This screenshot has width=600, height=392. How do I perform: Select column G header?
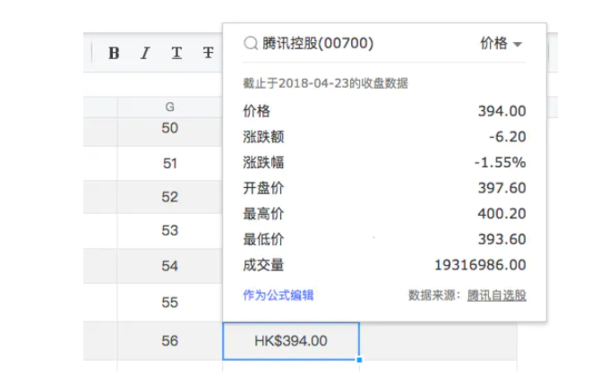coord(170,107)
